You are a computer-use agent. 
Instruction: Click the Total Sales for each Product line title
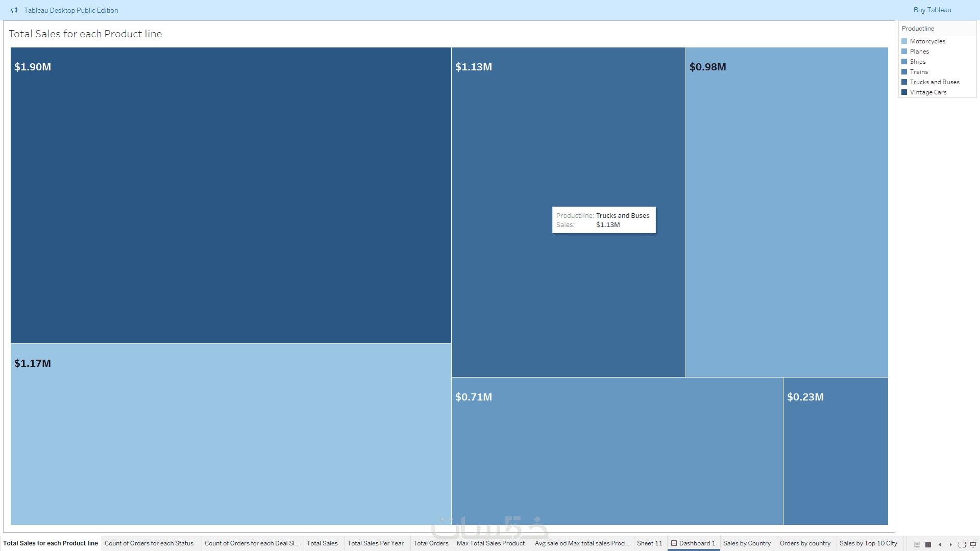click(85, 34)
